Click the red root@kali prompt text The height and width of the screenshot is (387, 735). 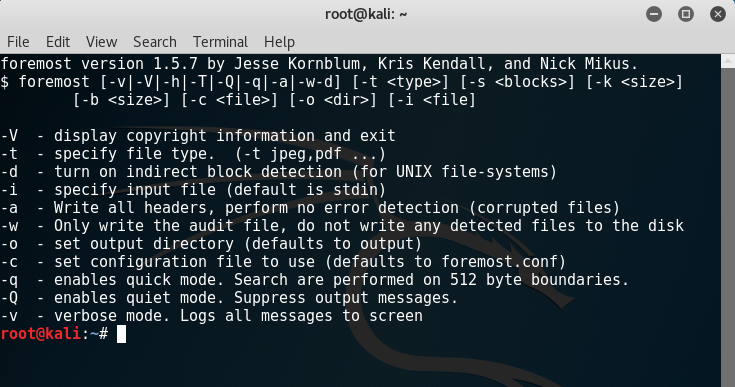pos(41,334)
